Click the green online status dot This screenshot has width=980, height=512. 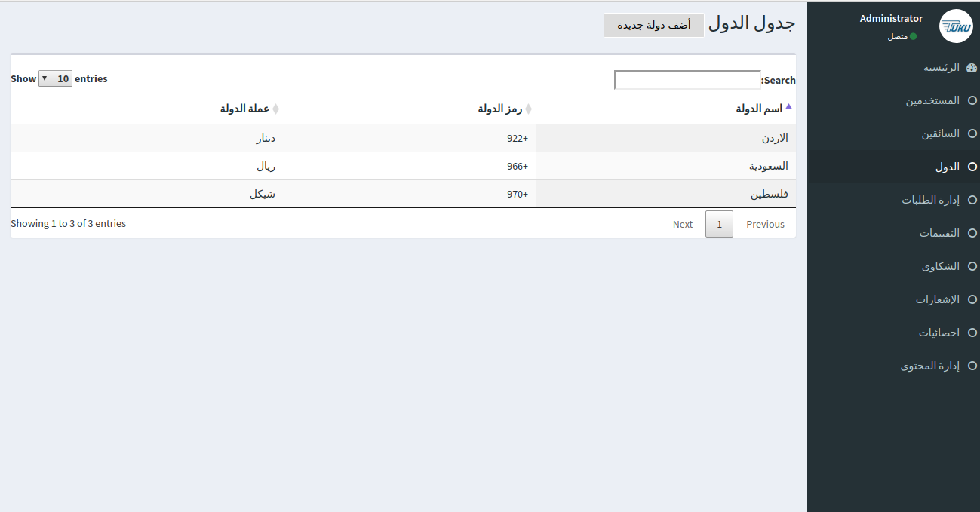click(913, 36)
